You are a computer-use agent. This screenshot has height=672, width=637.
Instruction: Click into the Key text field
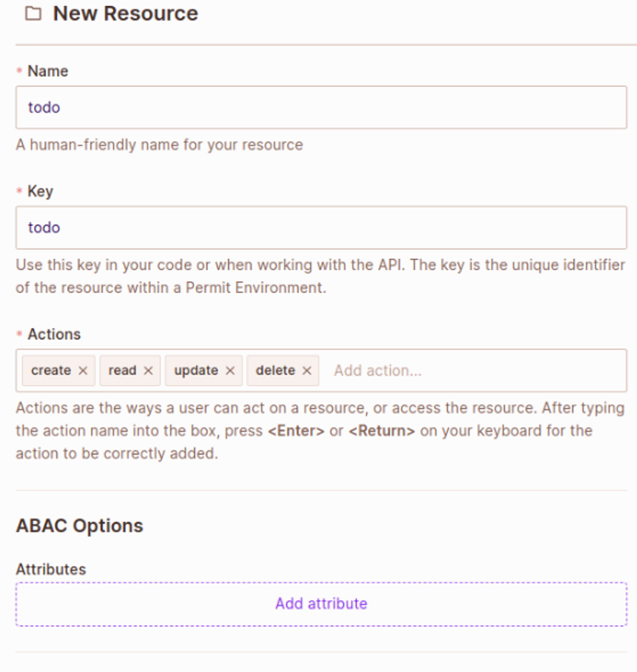[x=321, y=227]
